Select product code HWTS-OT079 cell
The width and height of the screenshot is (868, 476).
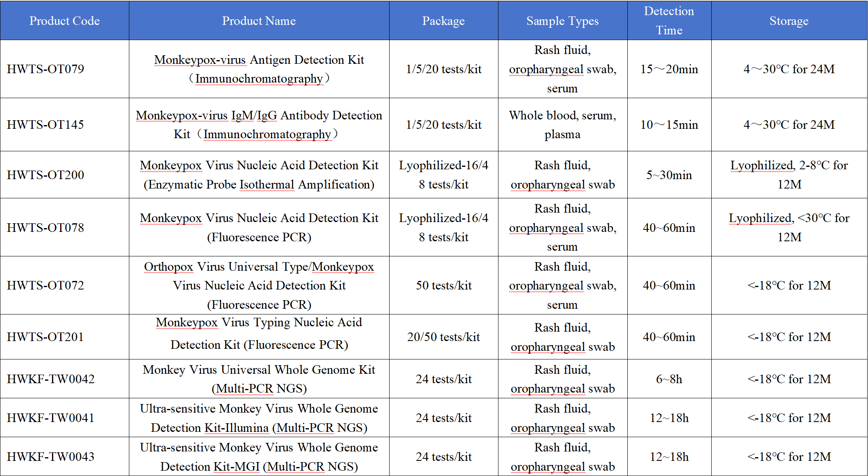(x=45, y=69)
